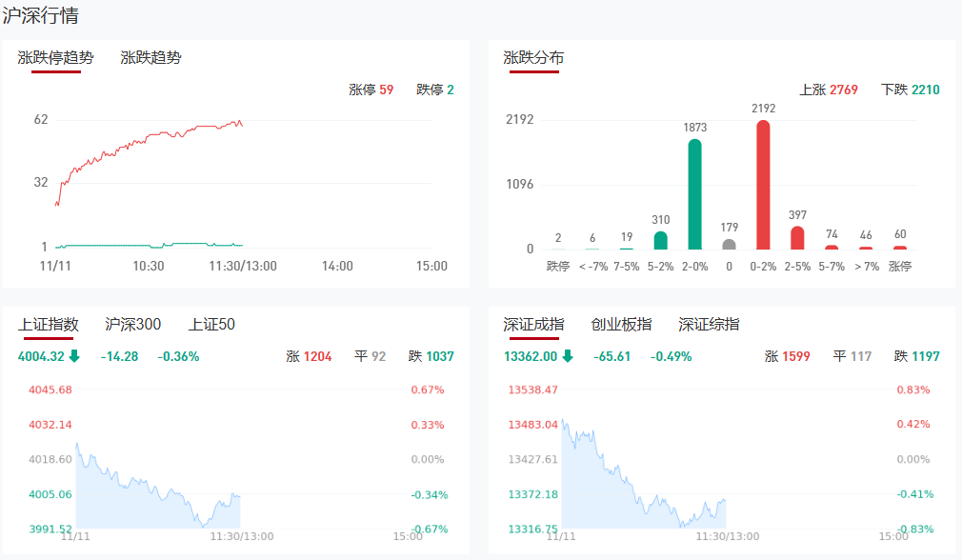Click the green 2-0% bar showing 1873
The width and height of the screenshot is (962, 560).
695,194
